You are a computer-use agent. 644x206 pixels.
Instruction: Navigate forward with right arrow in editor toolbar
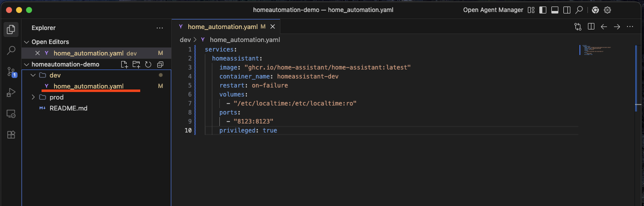coord(617,26)
